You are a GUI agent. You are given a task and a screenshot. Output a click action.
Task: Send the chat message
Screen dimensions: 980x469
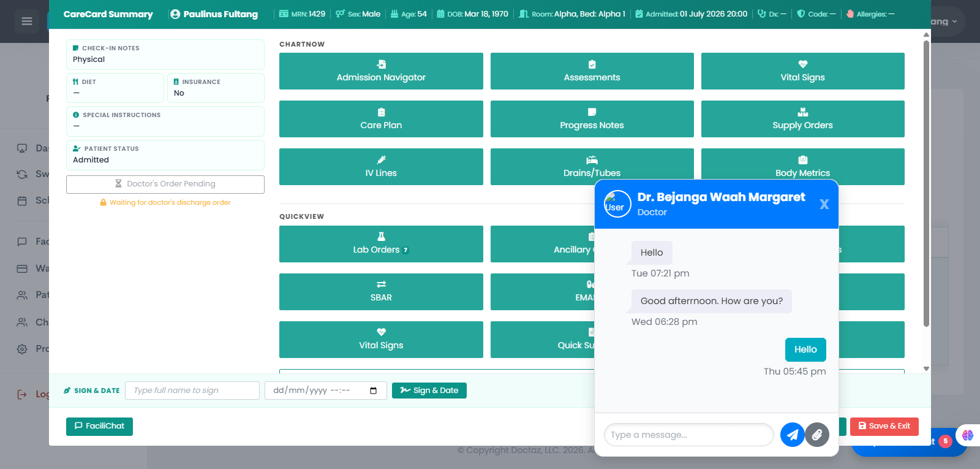[x=793, y=435]
